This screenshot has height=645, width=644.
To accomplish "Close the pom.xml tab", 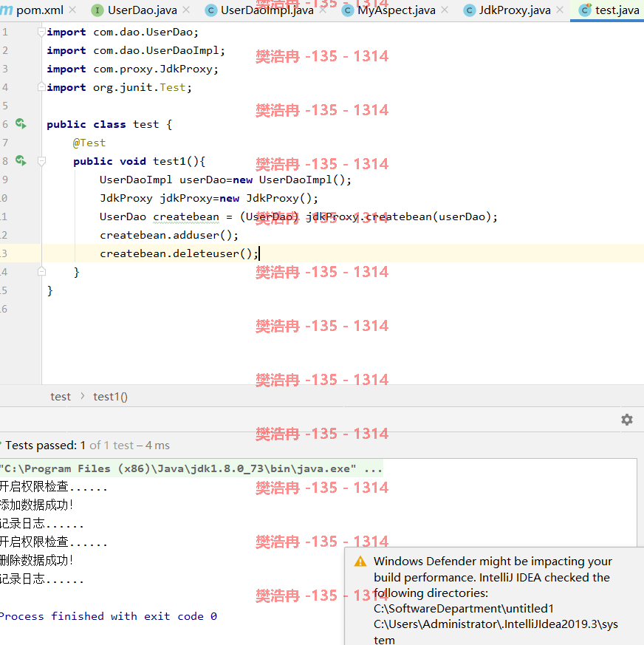I will tap(72, 10).
